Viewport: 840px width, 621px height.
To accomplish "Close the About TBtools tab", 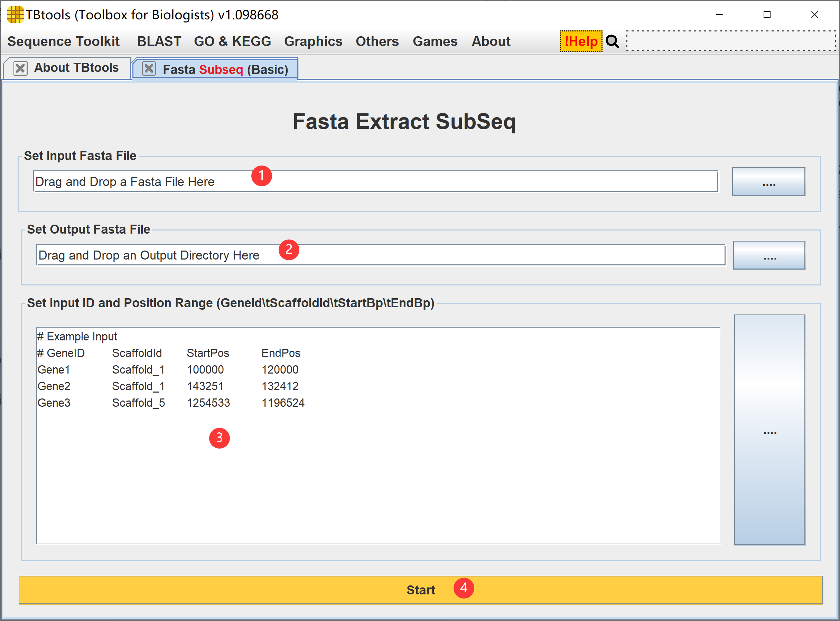I will [x=20, y=68].
